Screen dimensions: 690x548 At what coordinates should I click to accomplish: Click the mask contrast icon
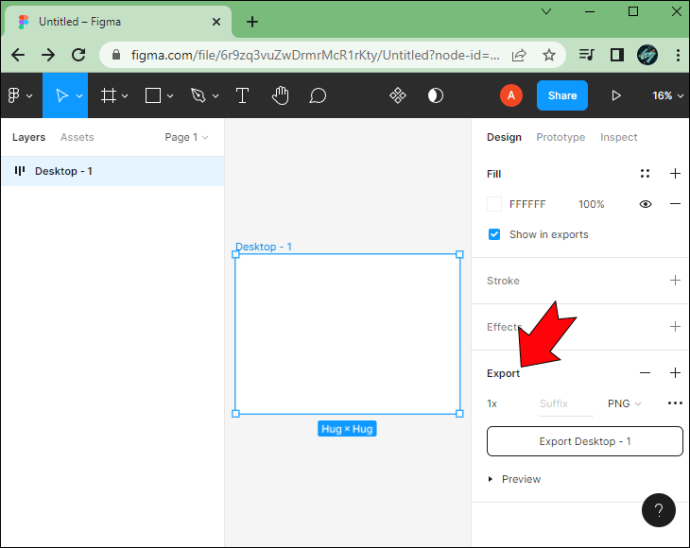click(435, 96)
